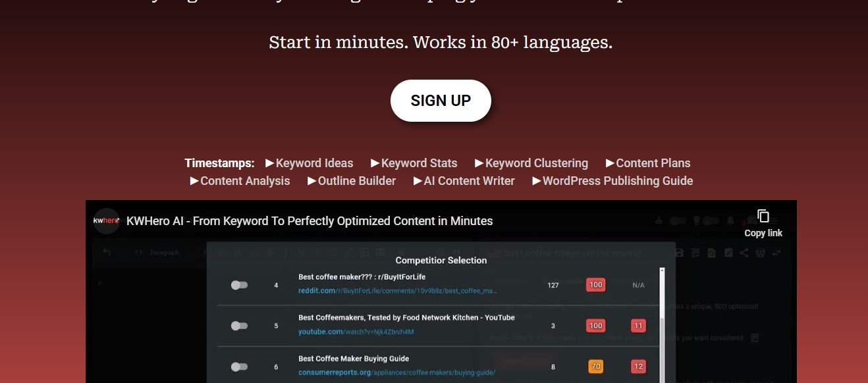Click the KWHero channel logo avatar
The height and width of the screenshot is (383, 868).
[107, 221]
